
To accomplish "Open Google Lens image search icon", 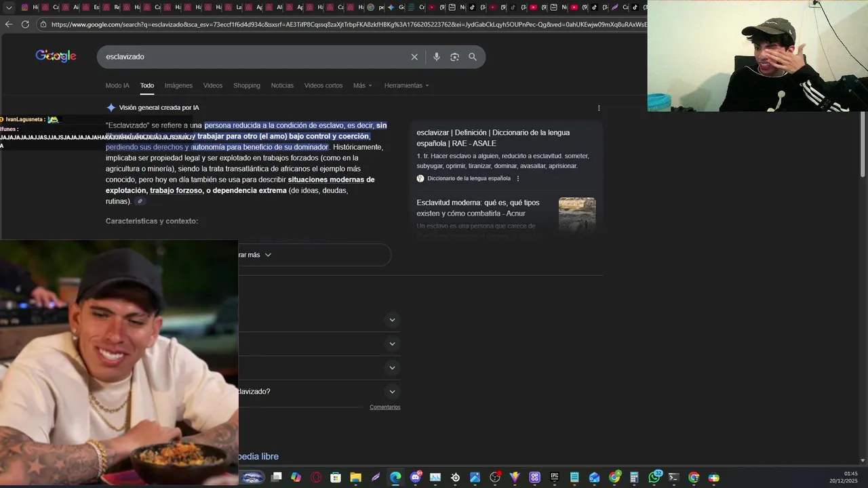I will point(454,57).
